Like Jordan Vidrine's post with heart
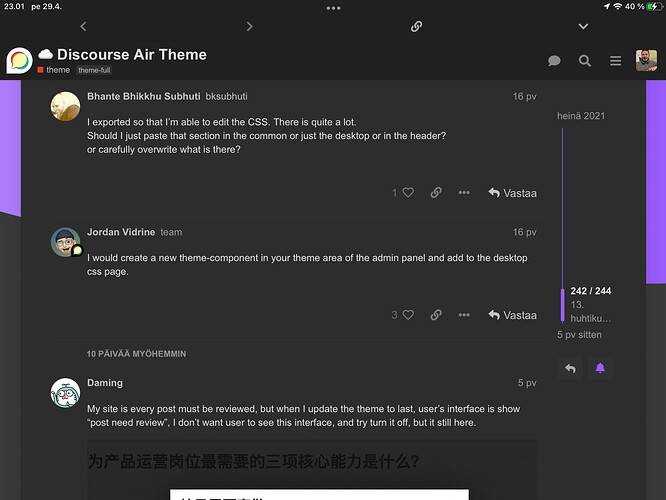This screenshot has height=500, width=666. (408, 315)
